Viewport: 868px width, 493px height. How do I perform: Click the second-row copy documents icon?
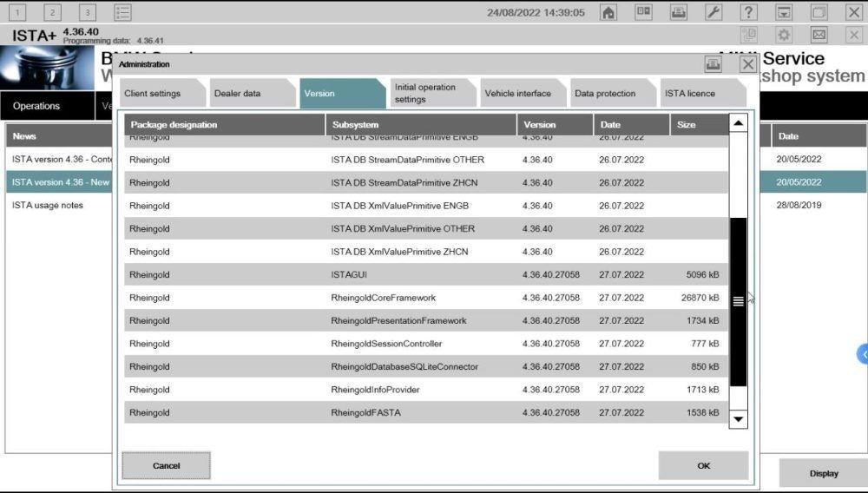pos(749,35)
